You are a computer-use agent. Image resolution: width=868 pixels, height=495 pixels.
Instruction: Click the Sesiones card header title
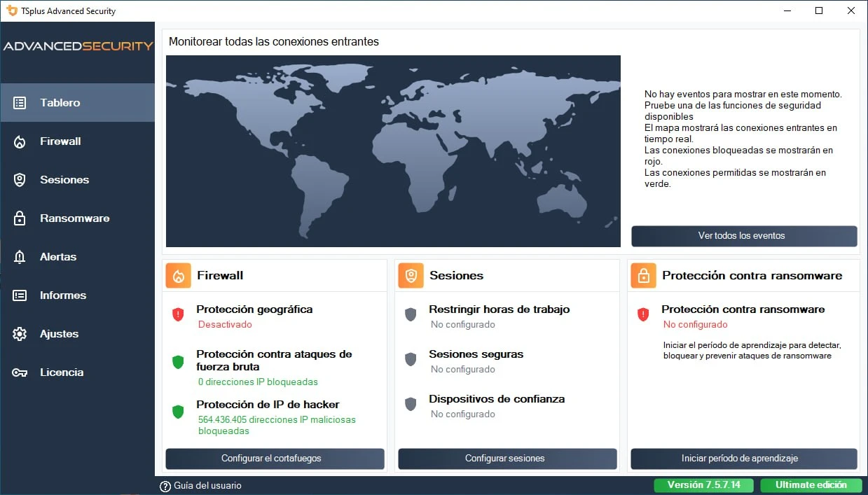click(456, 276)
